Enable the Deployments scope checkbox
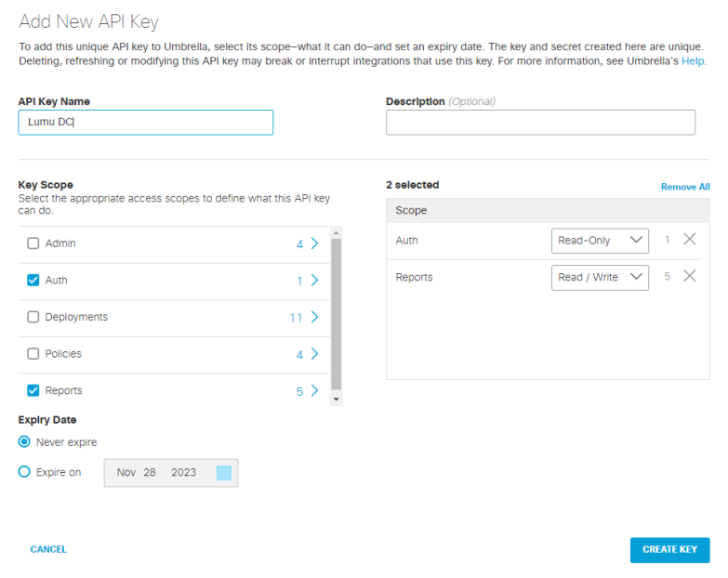728x578 pixels. pyautogui.click(x=33, y=317)
